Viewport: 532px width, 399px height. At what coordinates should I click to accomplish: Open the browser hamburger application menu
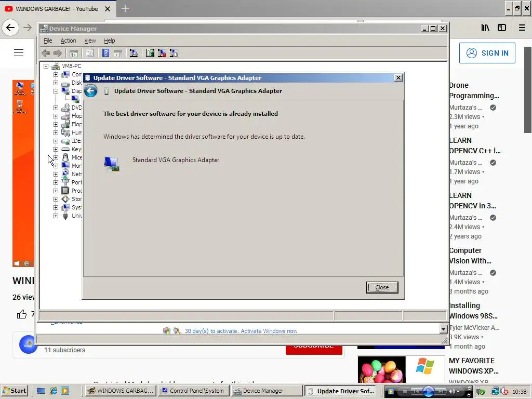coord(522,28)
